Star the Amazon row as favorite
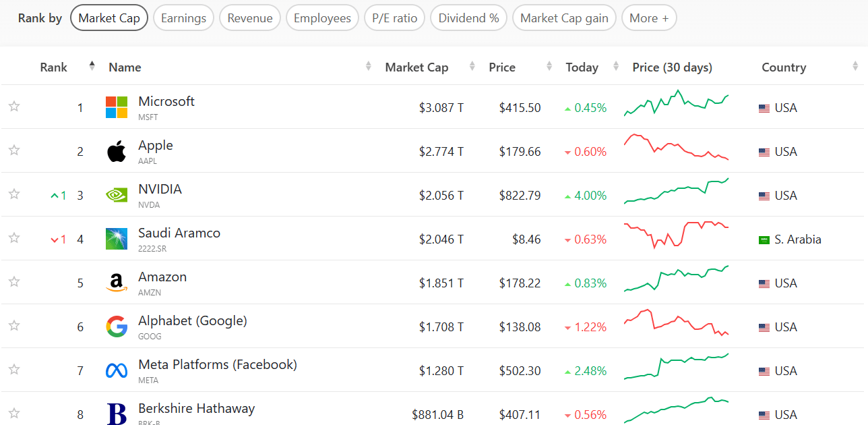 click(14, 282)
